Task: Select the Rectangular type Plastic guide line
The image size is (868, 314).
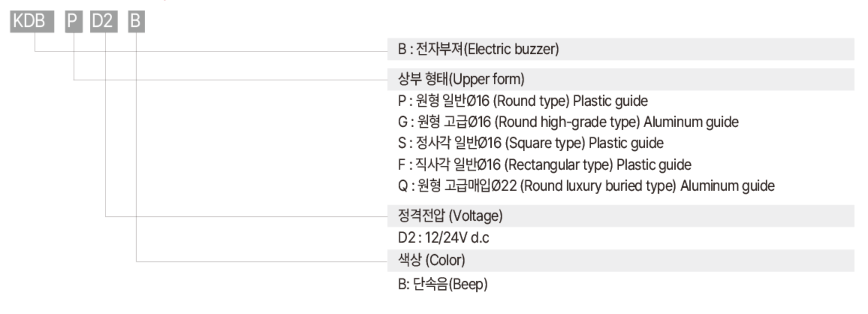Action: pyautogui.click(x=544, y=165)
